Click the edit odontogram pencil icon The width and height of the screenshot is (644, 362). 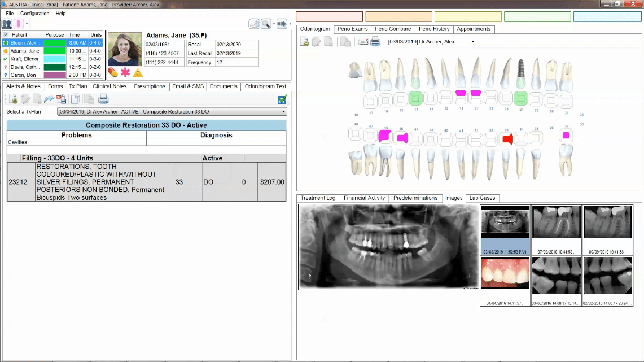[316, 41]
